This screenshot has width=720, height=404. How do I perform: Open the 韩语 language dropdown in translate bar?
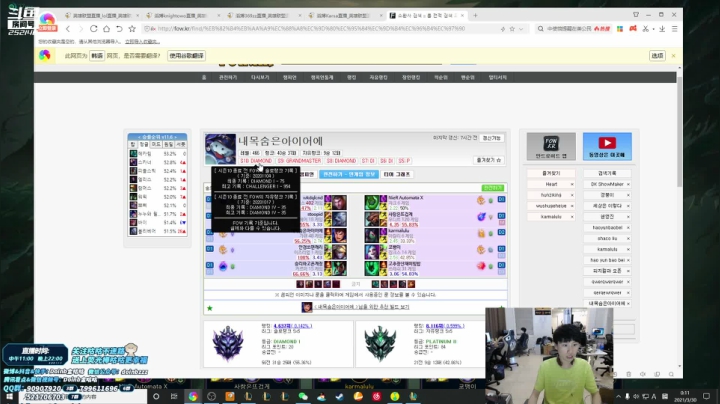tap(97, 56)
